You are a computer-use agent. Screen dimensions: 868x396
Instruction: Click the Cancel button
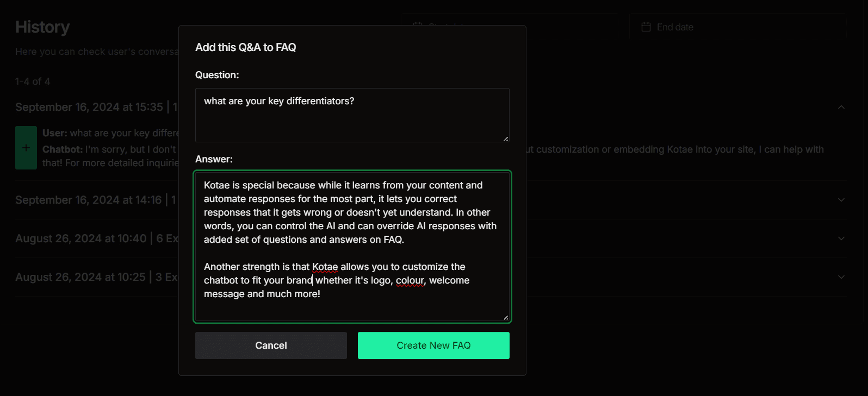coord(271,345)
